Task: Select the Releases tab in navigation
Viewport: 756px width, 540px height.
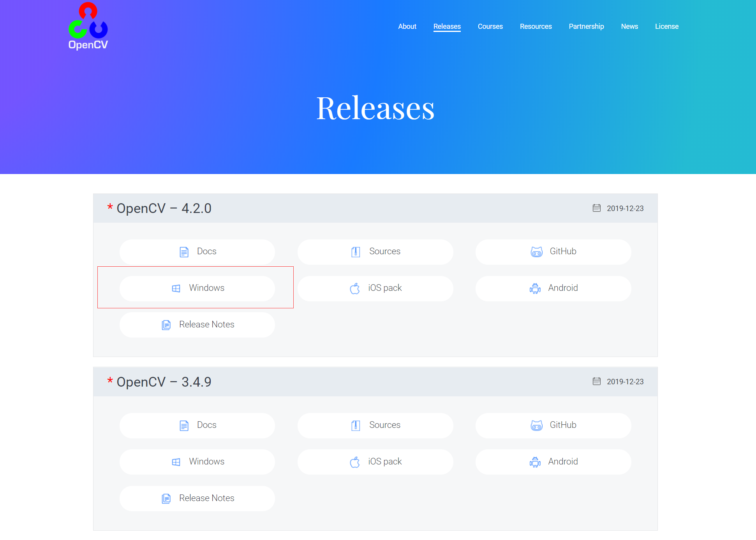Action: click(x=447, y=26)
